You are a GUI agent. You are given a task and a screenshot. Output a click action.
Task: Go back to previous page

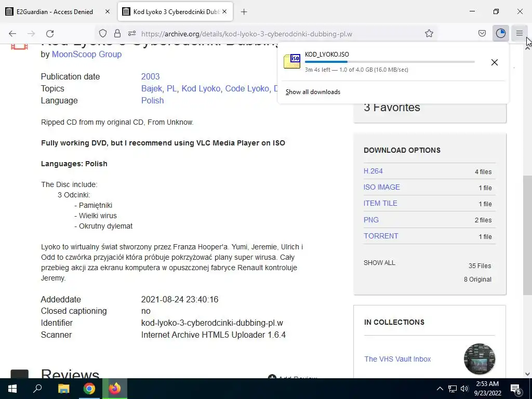[x=12, y=34]
